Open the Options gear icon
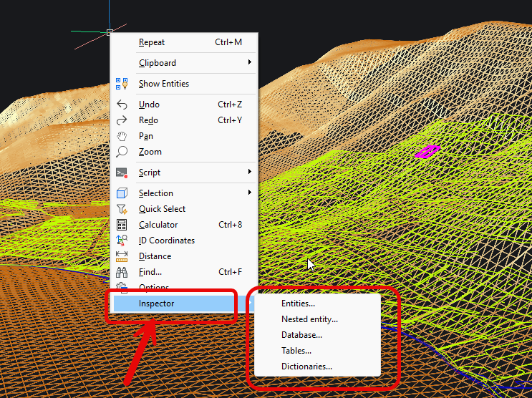The width and height of the screenshot is (532, 398). coord(122,287)
